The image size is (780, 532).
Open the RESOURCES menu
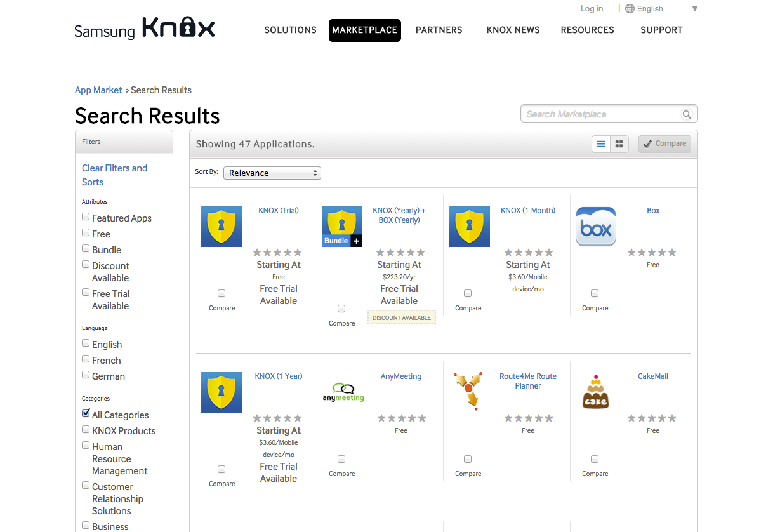[x=588, y=30]
